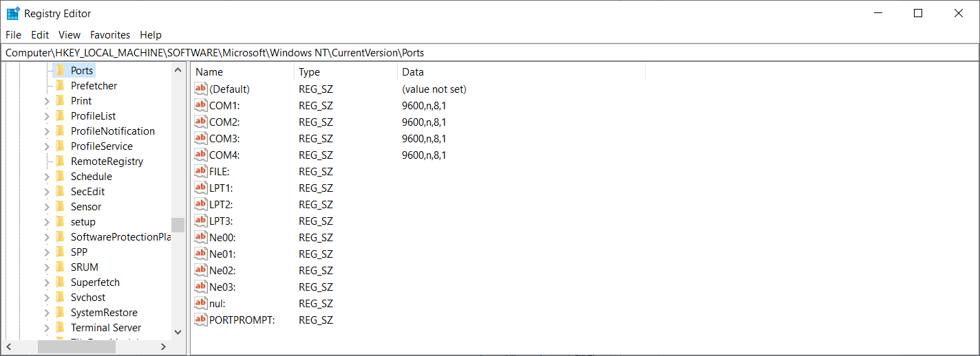Open the Help menu

click(151, 34)
